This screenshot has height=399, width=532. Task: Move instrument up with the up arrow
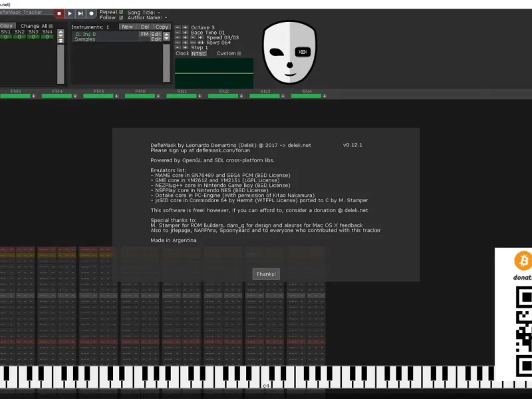[166, 35]
